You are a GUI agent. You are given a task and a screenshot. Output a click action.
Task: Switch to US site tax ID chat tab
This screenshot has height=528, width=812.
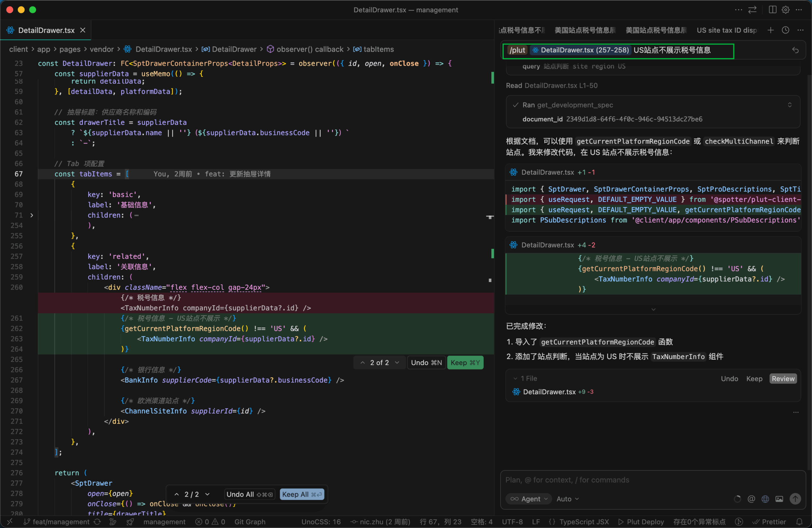(726, 30)
